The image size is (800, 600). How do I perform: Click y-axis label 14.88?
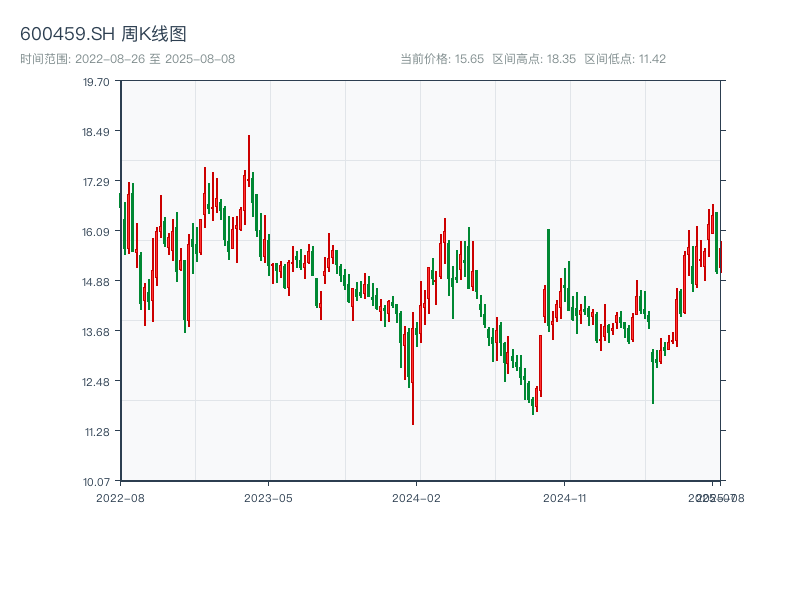pos(96,282)
